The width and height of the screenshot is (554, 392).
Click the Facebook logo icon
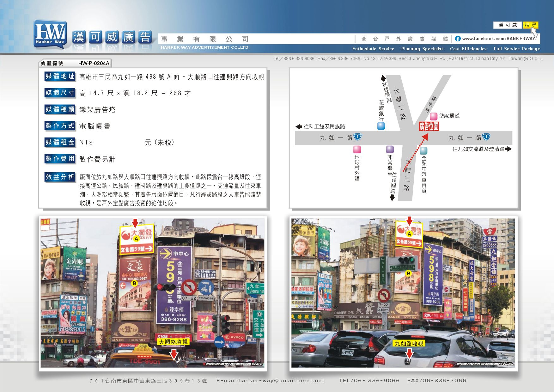458,39
